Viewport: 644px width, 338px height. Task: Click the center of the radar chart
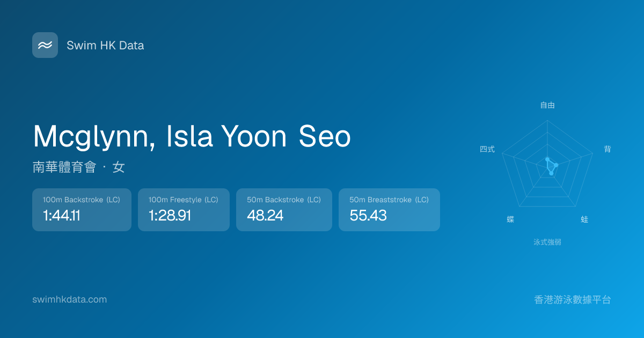(x=547, y=167)
